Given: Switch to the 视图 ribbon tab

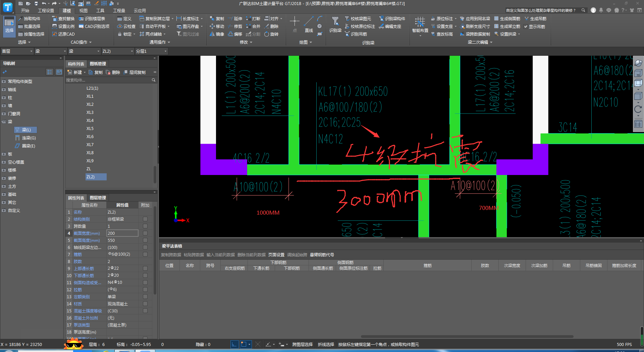Looking at the screenshot, I should (x=83, y=11).
